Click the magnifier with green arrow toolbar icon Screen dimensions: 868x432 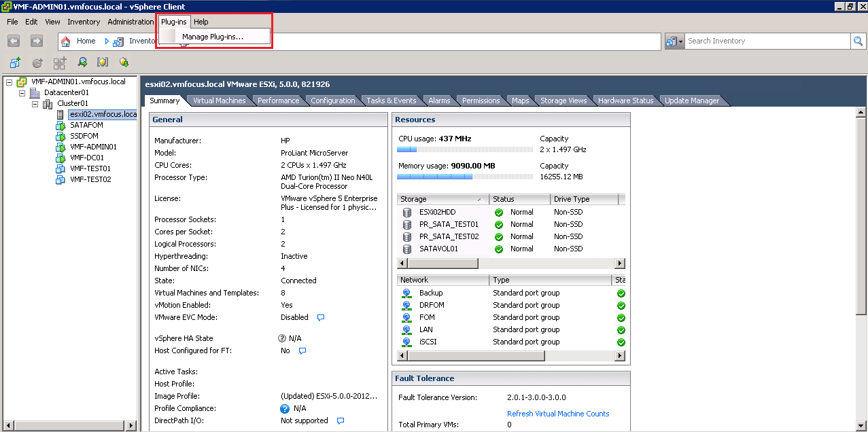click(x=82, y=62)
